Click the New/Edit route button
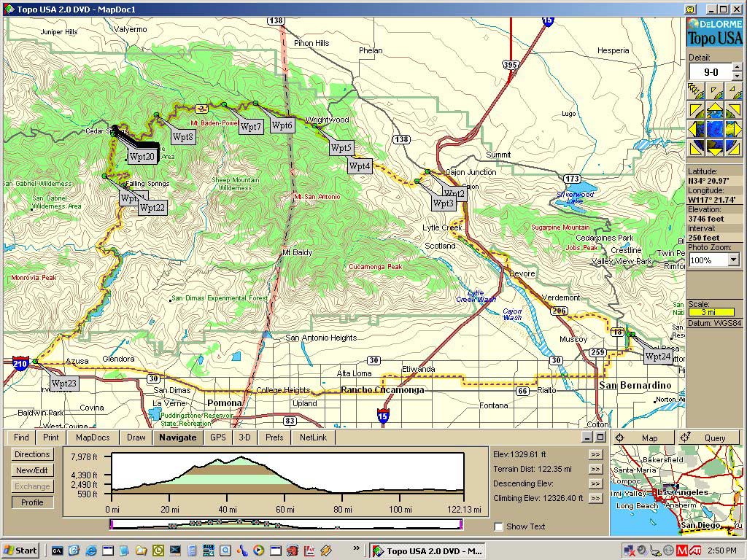This screenshot has height=560, width=747. [32, 470]
